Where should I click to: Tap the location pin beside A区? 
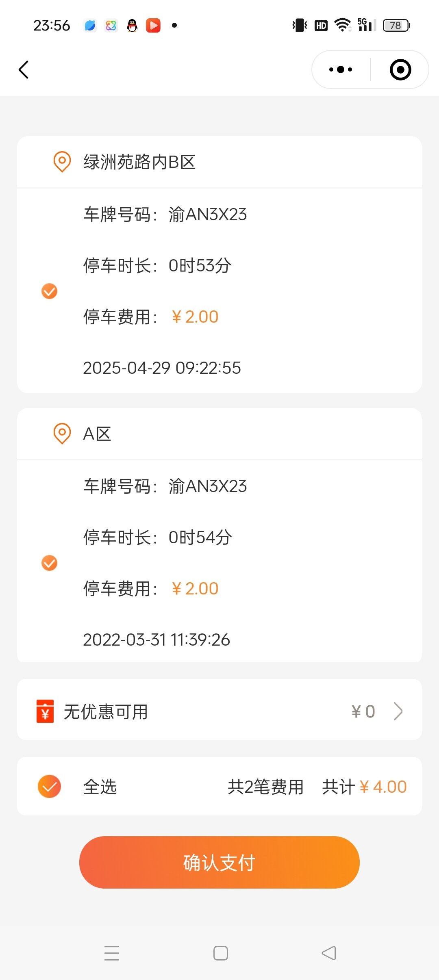tap(62, 434)
